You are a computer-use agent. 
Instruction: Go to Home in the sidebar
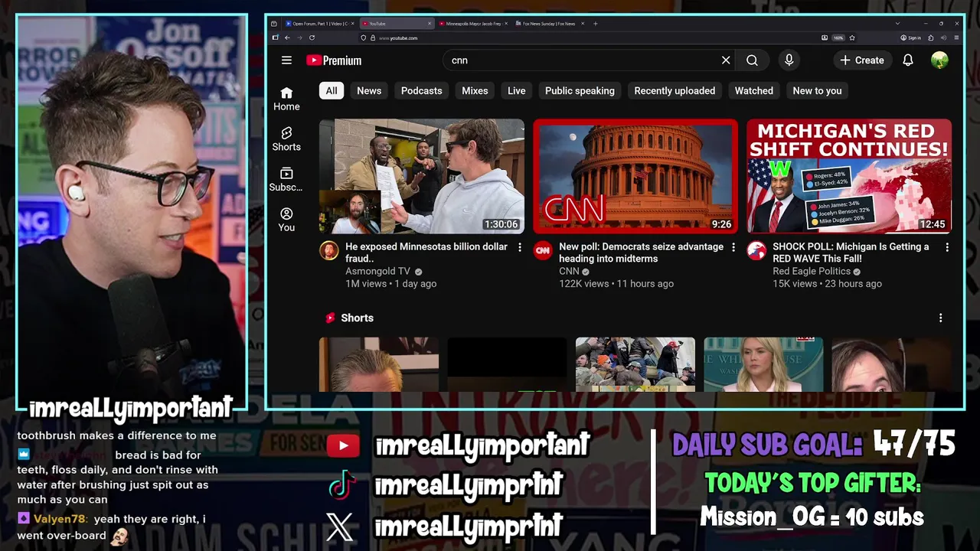pos(286,99)
